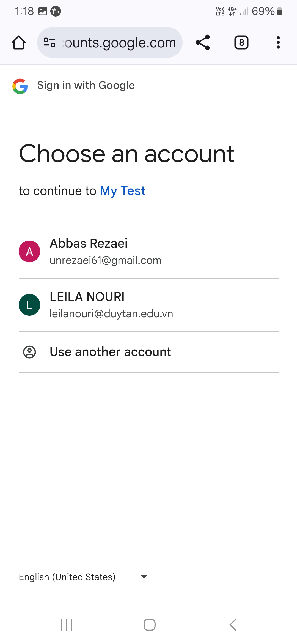Tap the browser home icon
Image resolution: width=297 pixels, height=644 pixels.
pos(19,43)
